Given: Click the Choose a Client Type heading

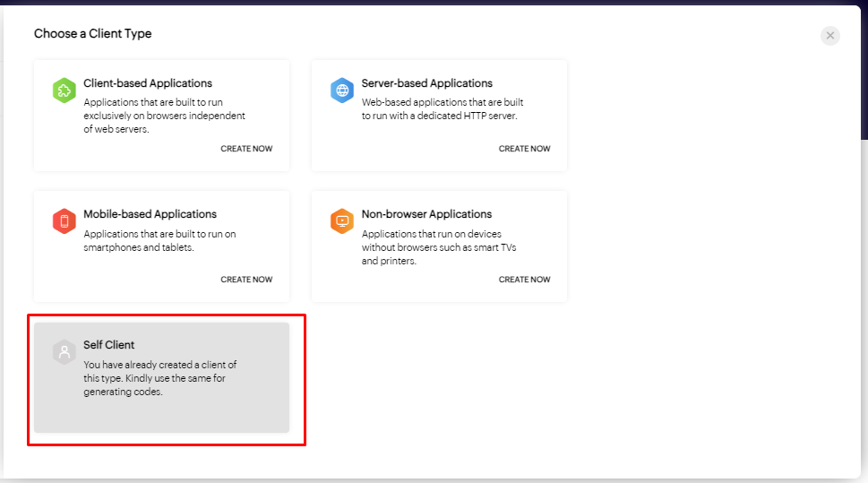Looking at the screenshot, I should 92,34.
